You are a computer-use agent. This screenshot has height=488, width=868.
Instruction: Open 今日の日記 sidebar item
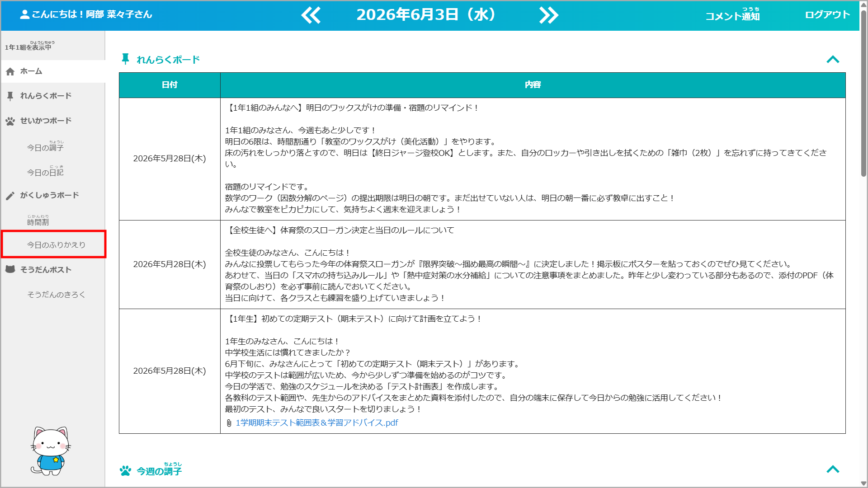pyautogui.click(x=45, y=170)
